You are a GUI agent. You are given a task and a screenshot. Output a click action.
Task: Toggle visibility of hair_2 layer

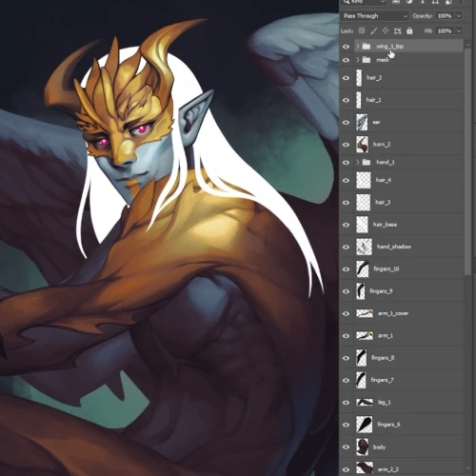tap(346, 78)
